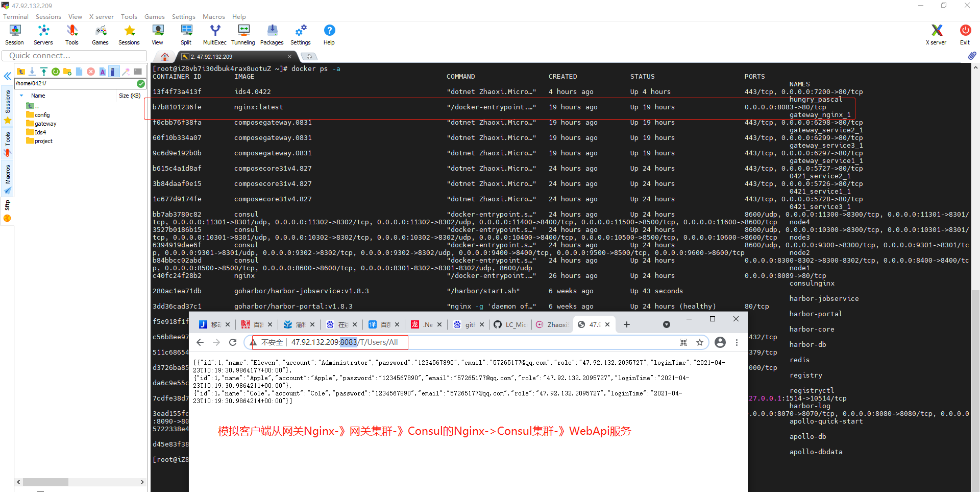Viewport: 980px width, 492px height.
Task: Click the browser address bar URL
Action: (345, 342)
